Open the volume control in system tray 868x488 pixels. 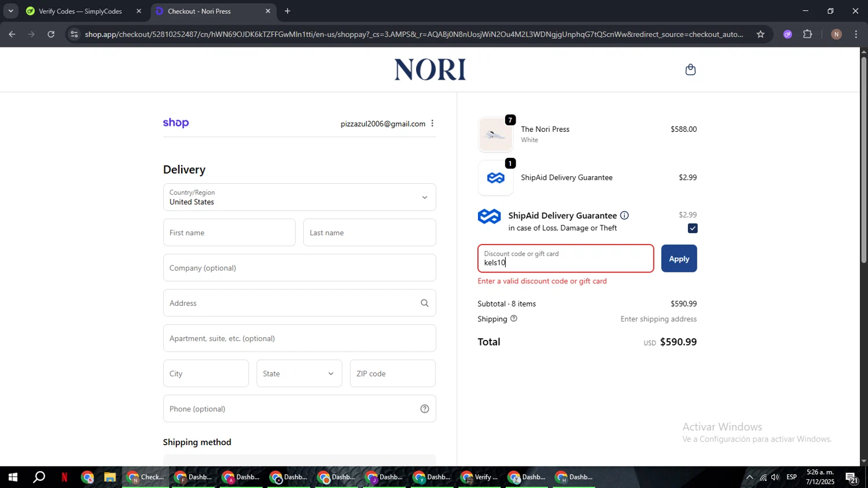click(775, 478)
